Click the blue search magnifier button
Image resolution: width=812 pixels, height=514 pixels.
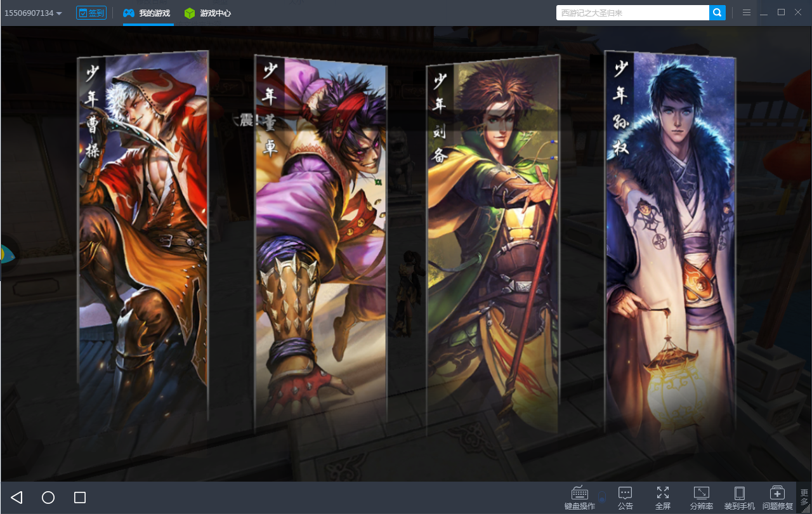(x=717, y=13)
